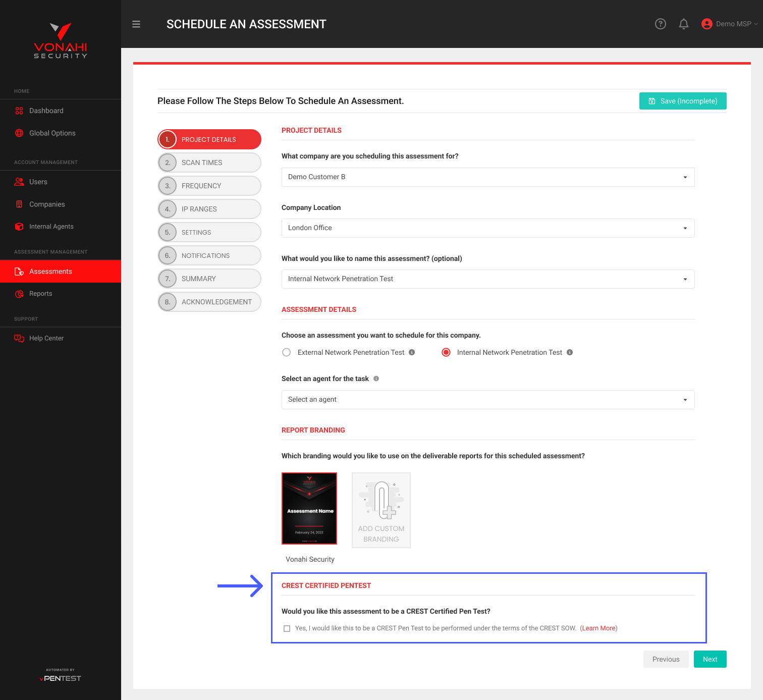Open the Internal Agents section

click(51, 226)
